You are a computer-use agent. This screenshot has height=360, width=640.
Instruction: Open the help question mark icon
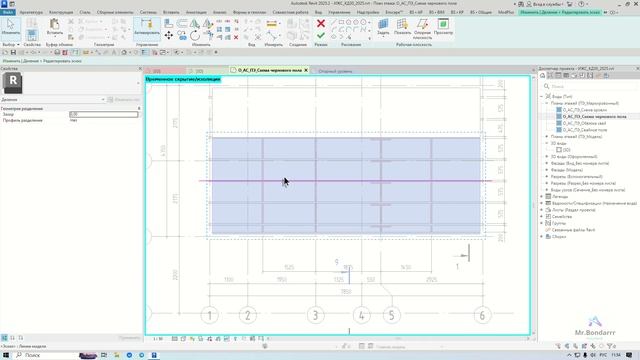(x=581, y=4)
